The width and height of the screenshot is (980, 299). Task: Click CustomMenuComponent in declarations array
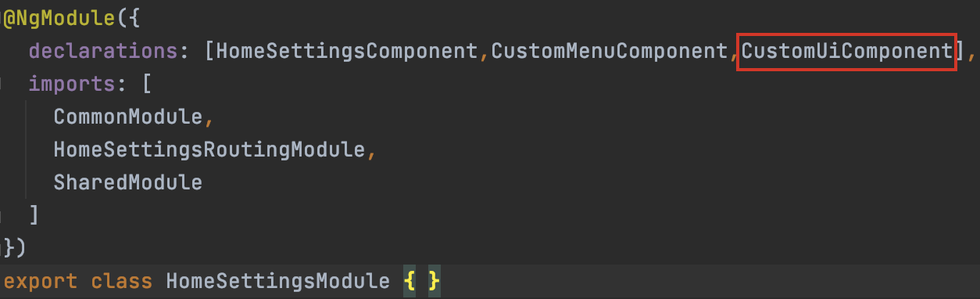tap(610, 52)
